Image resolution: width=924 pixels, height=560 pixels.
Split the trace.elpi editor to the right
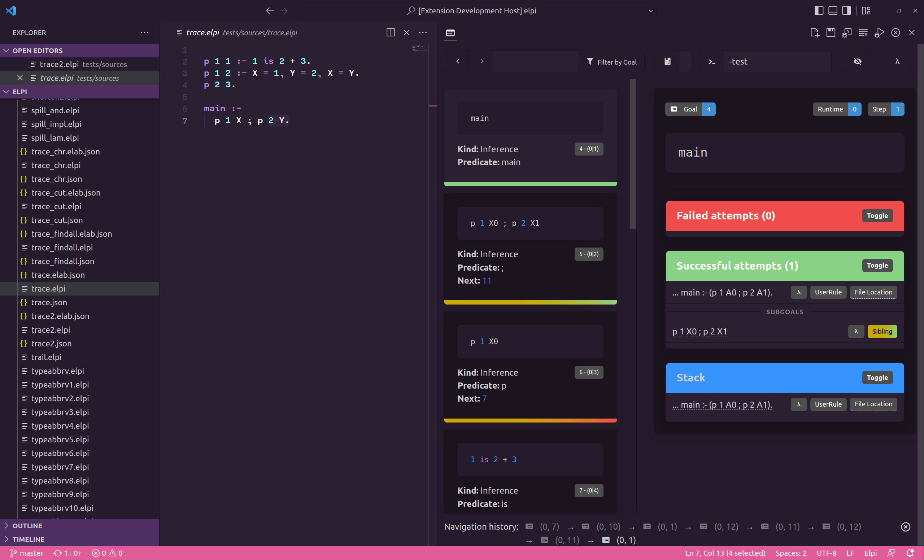point(391,32)
